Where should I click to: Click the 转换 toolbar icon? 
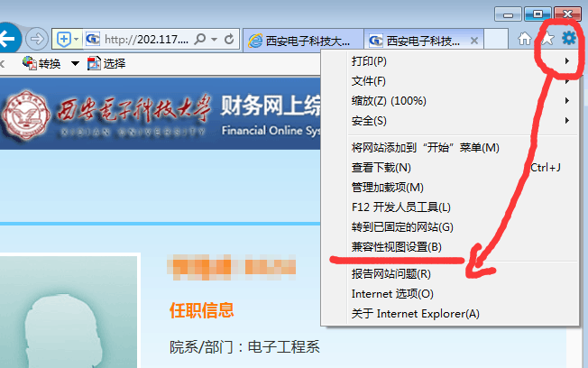(x=29, y=63)
